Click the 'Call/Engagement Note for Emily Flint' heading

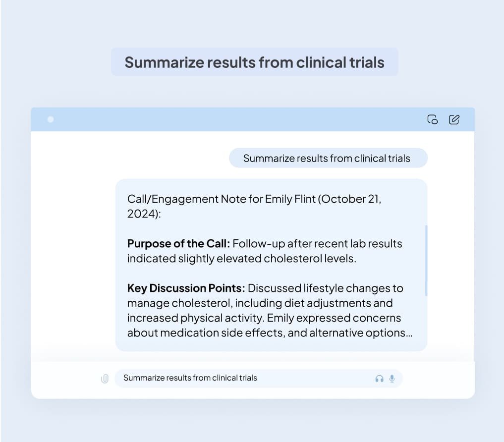[221, 199]
